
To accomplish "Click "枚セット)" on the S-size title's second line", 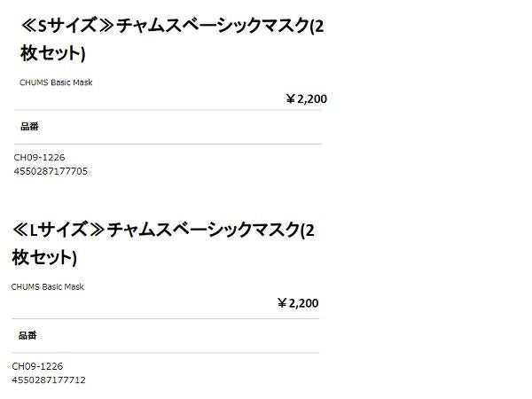I will coord(53,54).
